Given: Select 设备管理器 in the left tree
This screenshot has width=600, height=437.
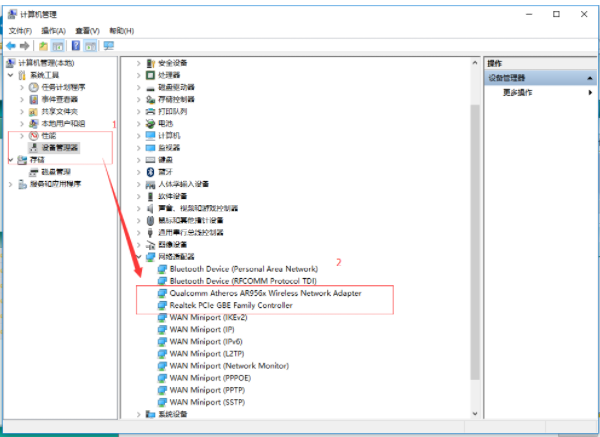Looking at the screenshot, I should [61, 147].
